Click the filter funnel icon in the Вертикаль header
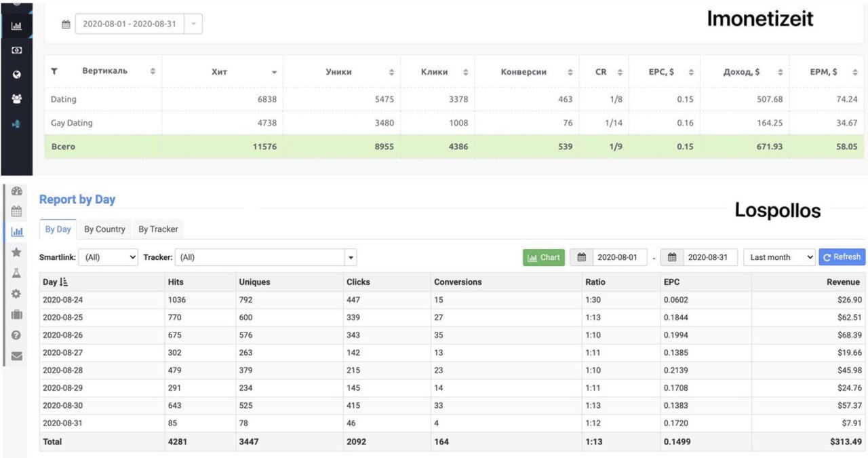The height and width of the screenshot is (458, 868). tap(54, 71)
